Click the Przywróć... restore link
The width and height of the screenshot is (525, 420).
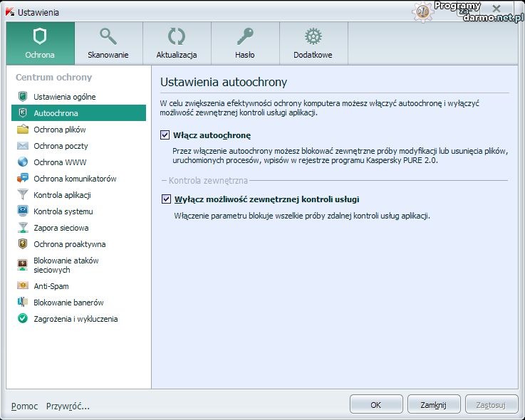tap(68, 406)
